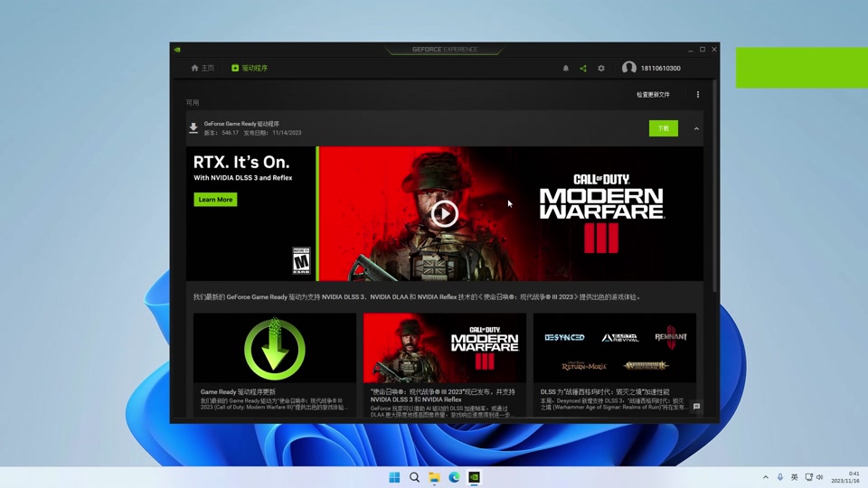Open the three-dot more options menu
Image resolution: width=868 pixels, height=488 pixels.
(x=697, y=95)
